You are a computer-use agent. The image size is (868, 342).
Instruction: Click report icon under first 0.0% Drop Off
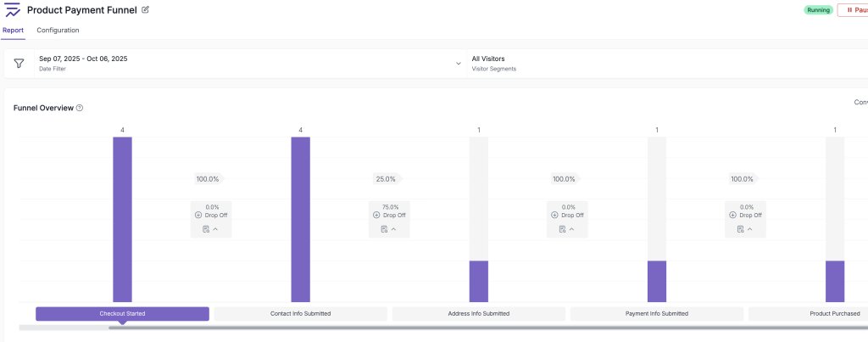[x=206, y=229]
